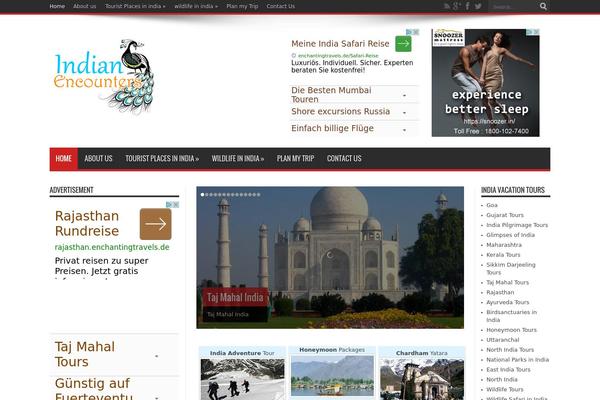Image resolution: width=600 pixels, height=400 pixels.
Task: Open the Kerala Tours link
Action: pos(503,255)
